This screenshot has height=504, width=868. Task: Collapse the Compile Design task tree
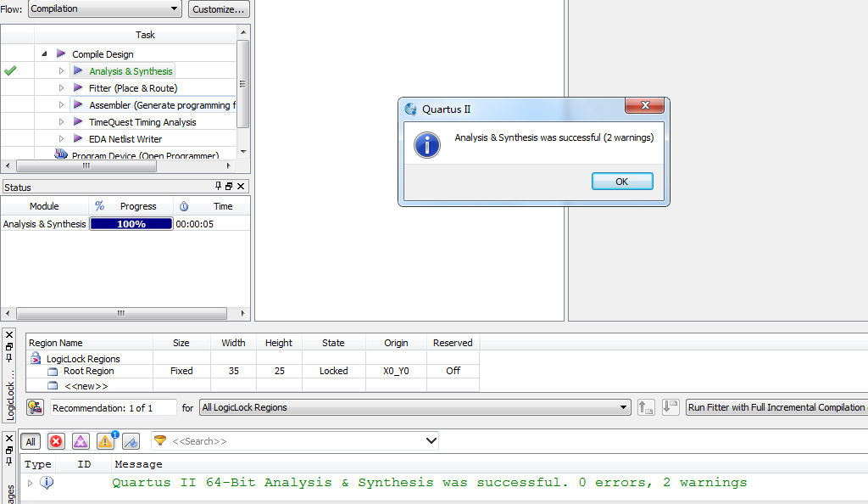point(44,53)
